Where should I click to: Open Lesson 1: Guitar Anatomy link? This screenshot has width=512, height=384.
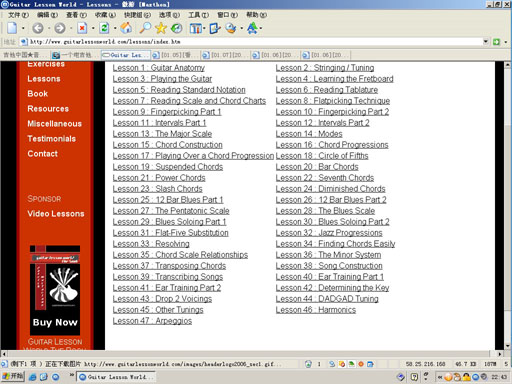(159, 68)
